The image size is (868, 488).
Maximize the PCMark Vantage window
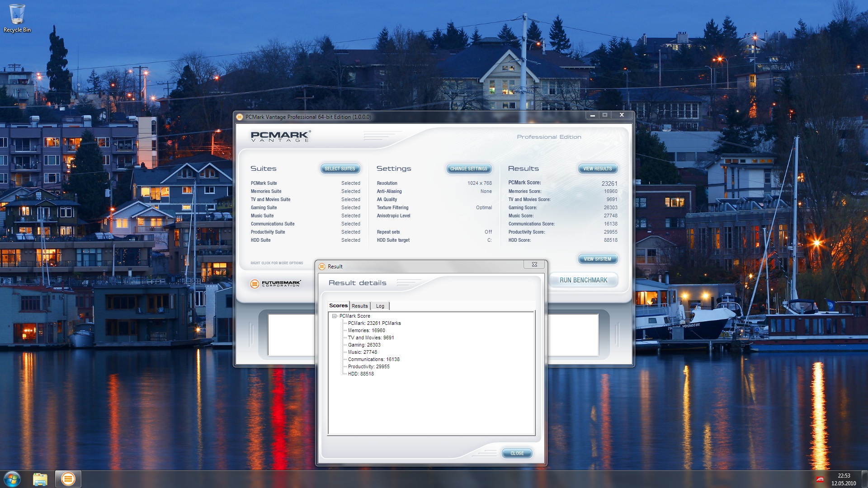605,115
